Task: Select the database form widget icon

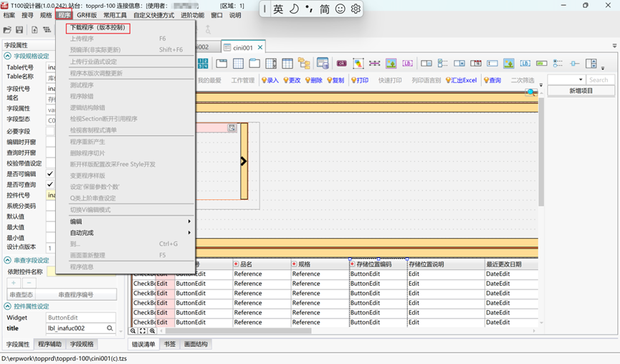Action: pyautogui.click(x=323, y=63)
